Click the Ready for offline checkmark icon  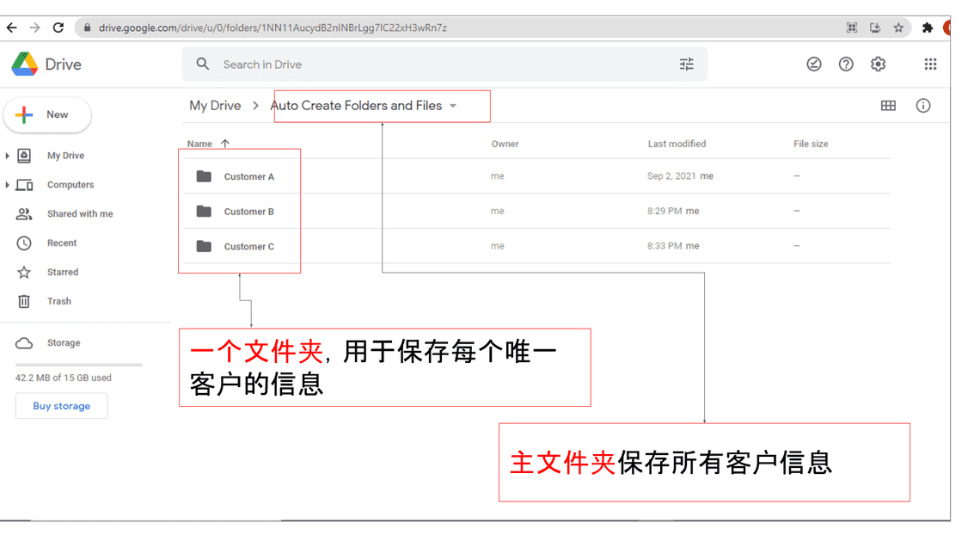click(814, 65)
